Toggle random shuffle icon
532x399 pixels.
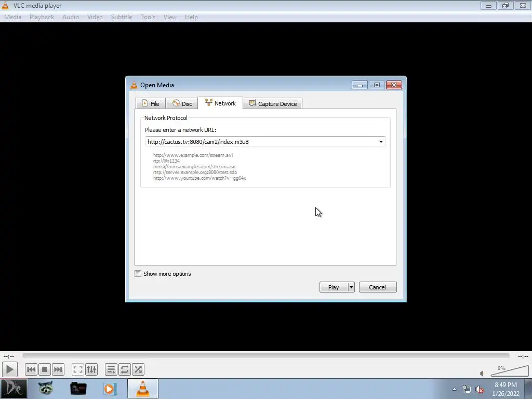(x=138, y=369)
